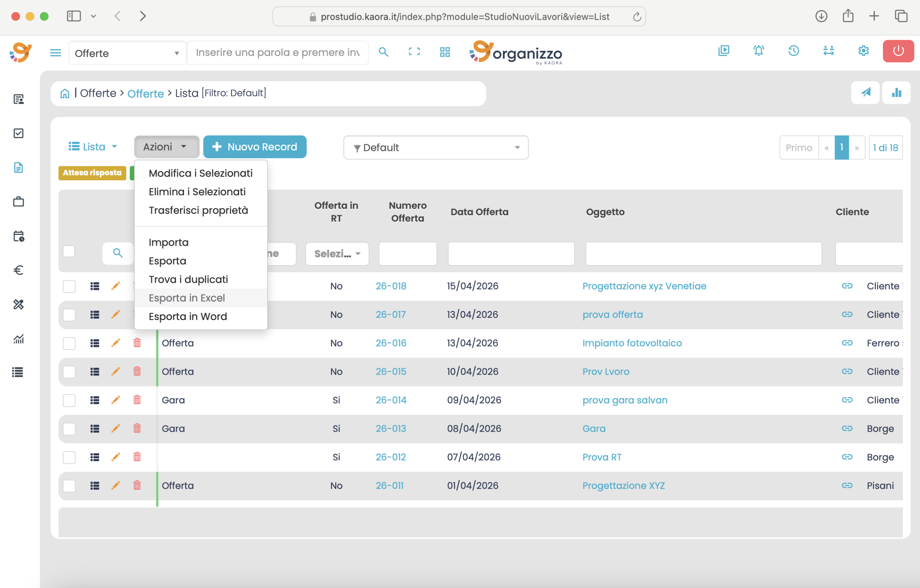Screen dimensions: 920x588
Task: Open the calendar clock sidebar icon
Action: [18, 236]
